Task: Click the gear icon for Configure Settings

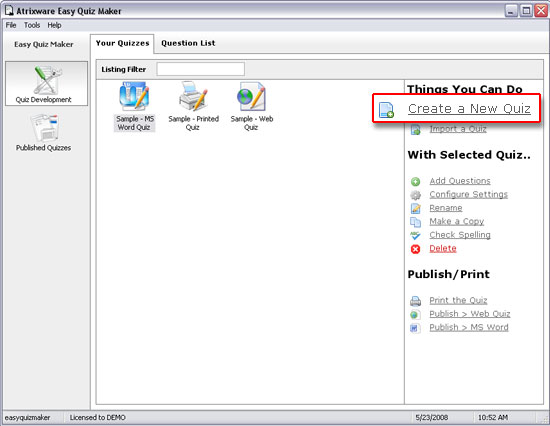Action: pyautogui.click(x=415, y=195)
